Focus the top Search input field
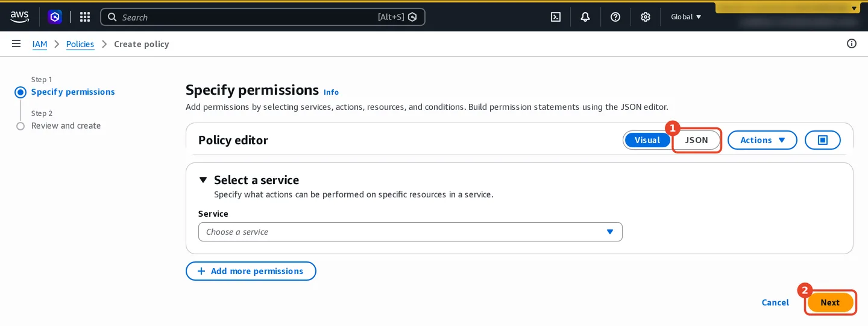 [263, 17]
